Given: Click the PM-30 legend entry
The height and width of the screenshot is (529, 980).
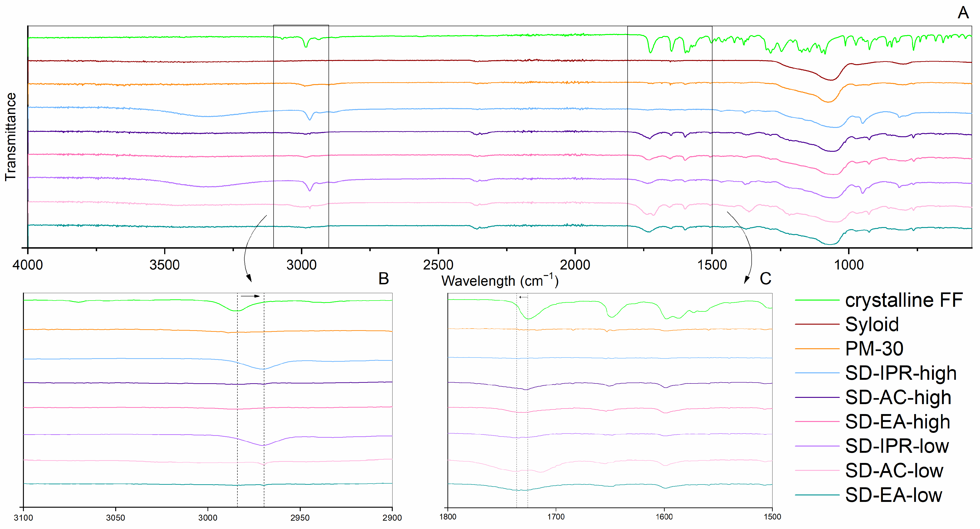Looking at the screenshot, I should (874, 349).
